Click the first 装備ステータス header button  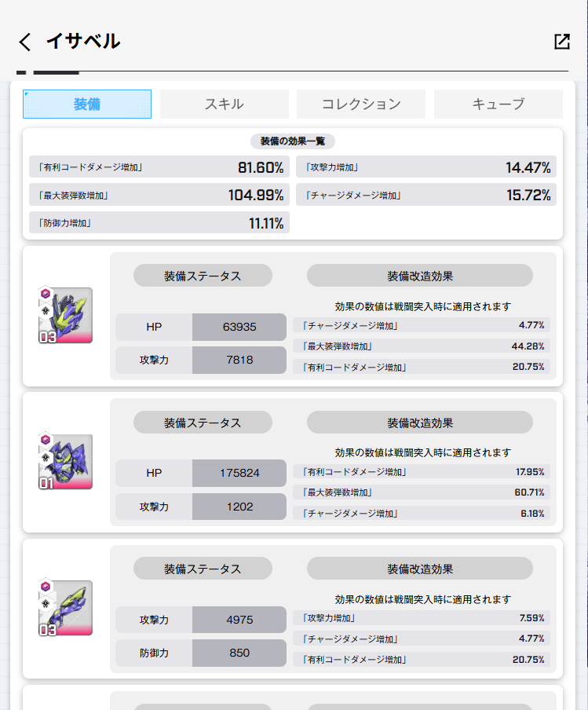click(x=203, y=276)
